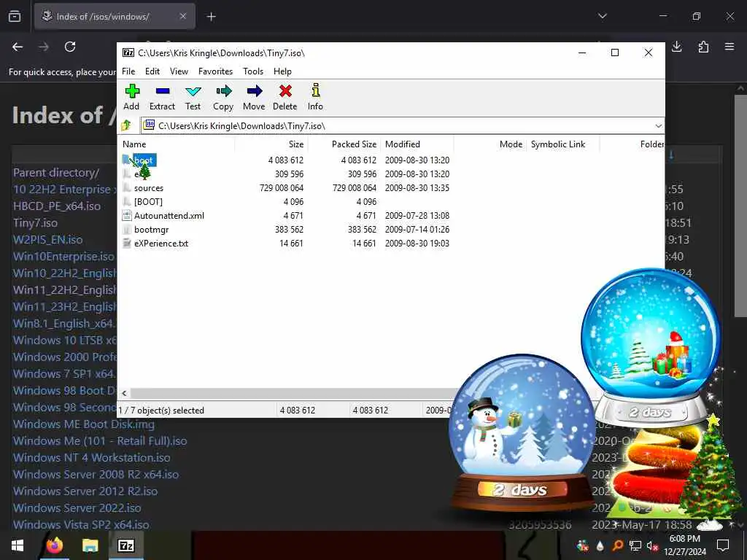Open the Favorites menu
This screenshot has width=747, height=560.
coord(215,71)
